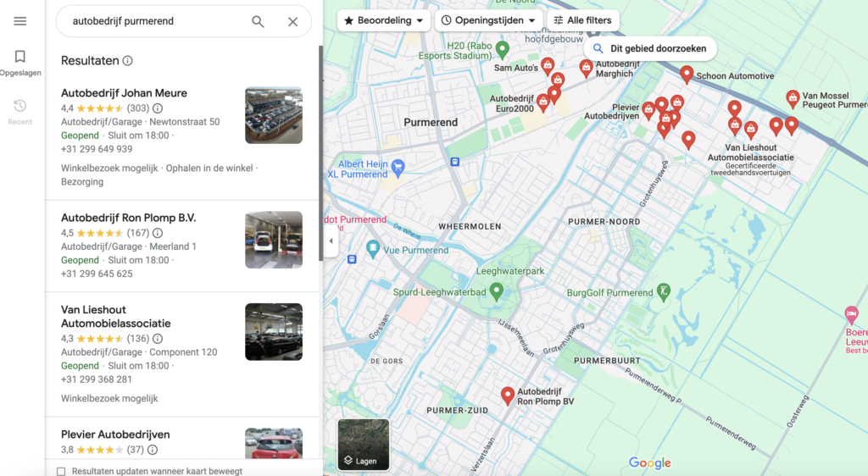Screen dimensions: 868x476
Task: Open Van Lieshout showroom photo
Action: (274, 332)
